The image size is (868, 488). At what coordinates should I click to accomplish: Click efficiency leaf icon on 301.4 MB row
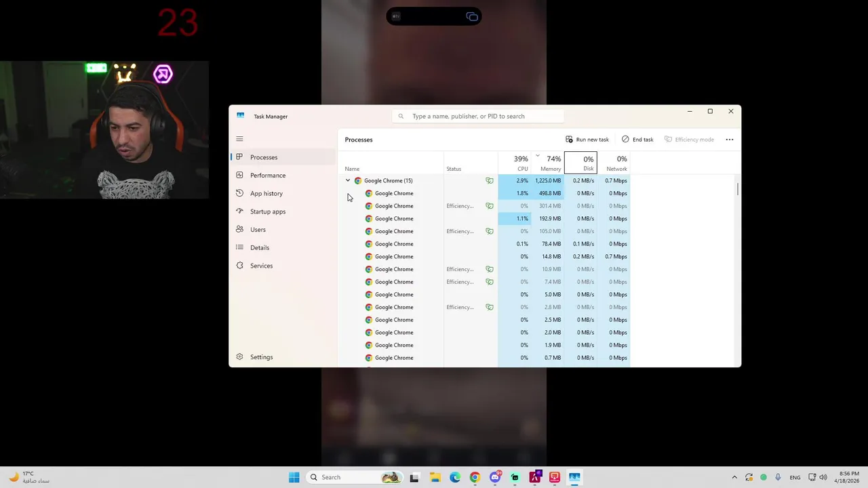(x=490, y=206)
